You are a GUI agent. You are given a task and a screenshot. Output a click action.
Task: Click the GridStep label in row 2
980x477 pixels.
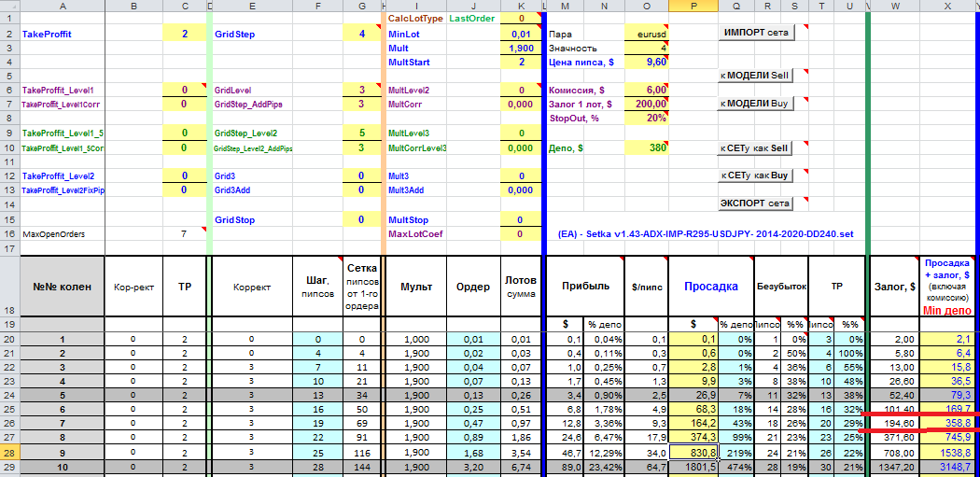click(235, 35)
